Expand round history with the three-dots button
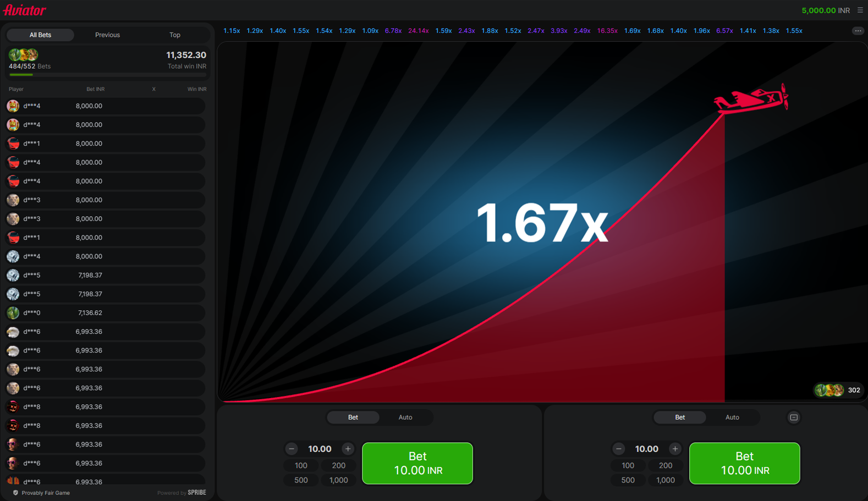 (x=858, y=31)
